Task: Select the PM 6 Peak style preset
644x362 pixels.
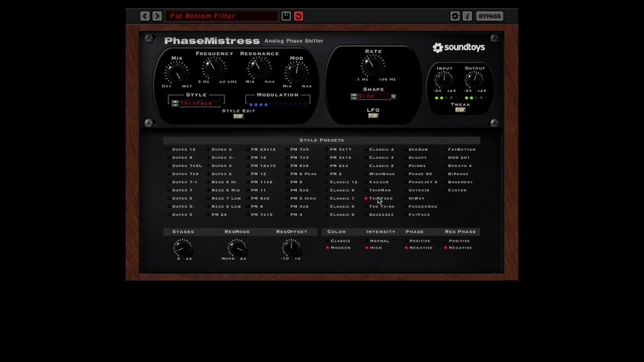Action: tap(301, 174)
